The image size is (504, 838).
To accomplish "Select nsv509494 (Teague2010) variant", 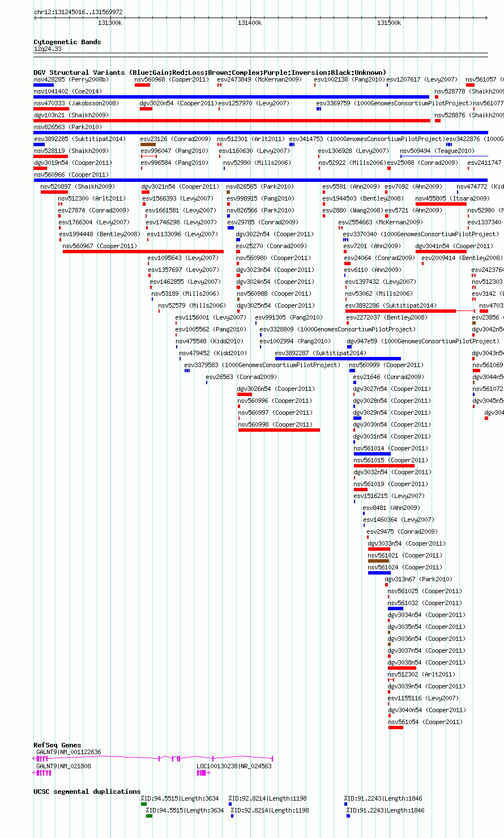I will point(437,151).
